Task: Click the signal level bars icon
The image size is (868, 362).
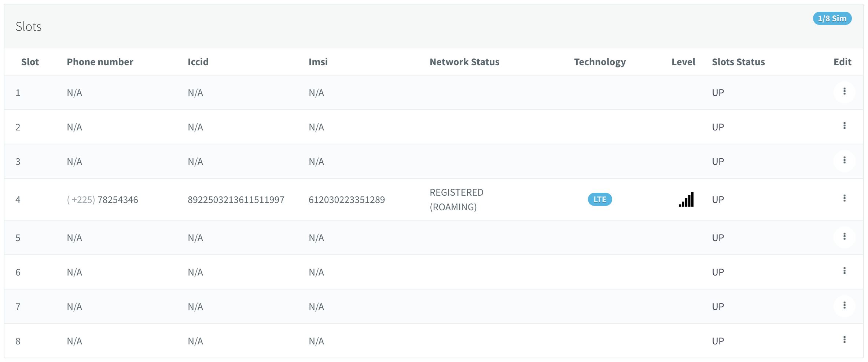Action: point(686,200)
